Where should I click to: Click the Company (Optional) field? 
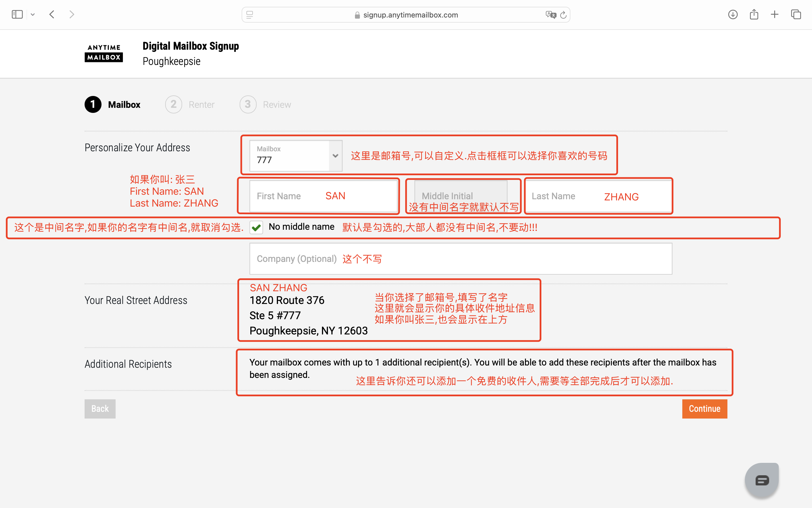pyautogui.click(x=461, y=259)
